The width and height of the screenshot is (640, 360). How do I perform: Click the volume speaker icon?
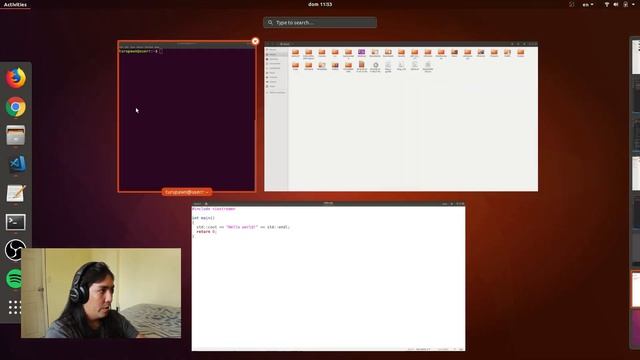pyautogui.click(x=616, y=4)
